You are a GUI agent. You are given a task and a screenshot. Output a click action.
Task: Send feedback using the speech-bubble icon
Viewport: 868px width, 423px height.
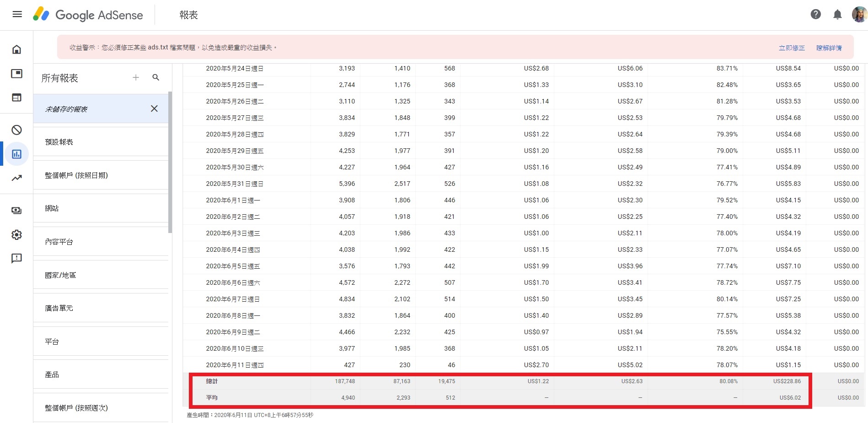(16, 258)
